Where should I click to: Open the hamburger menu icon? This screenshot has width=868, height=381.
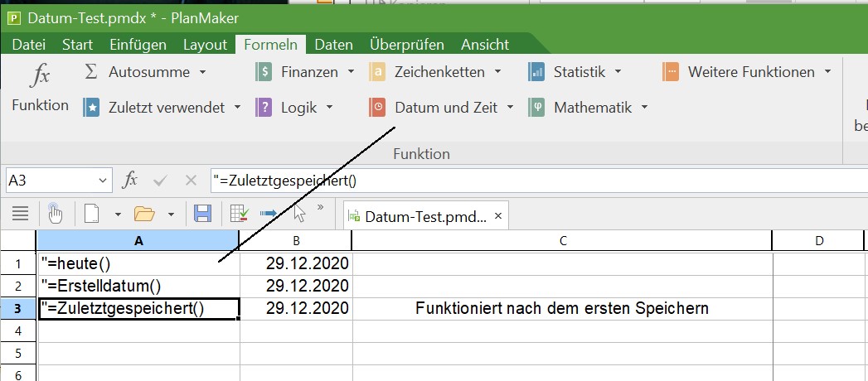[21, 214]
